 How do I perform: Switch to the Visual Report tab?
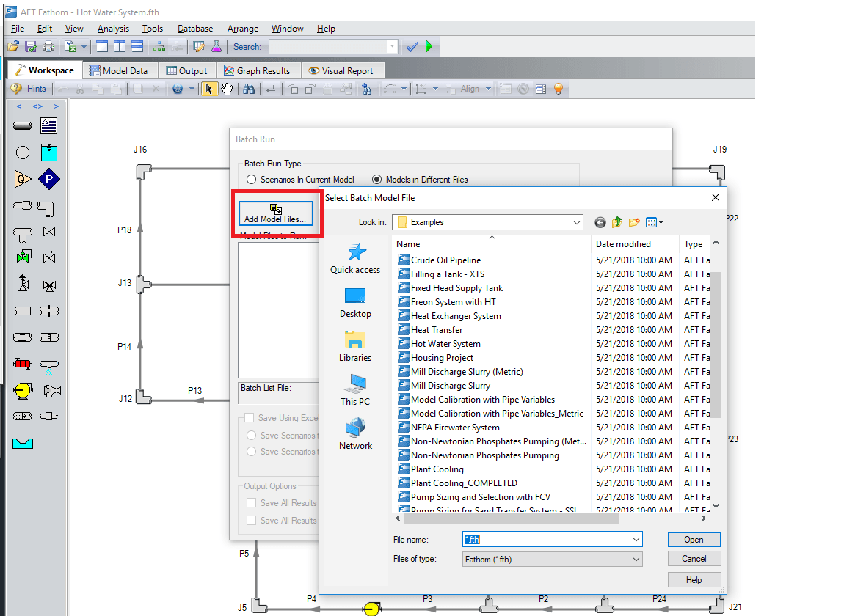coord(342,70)
